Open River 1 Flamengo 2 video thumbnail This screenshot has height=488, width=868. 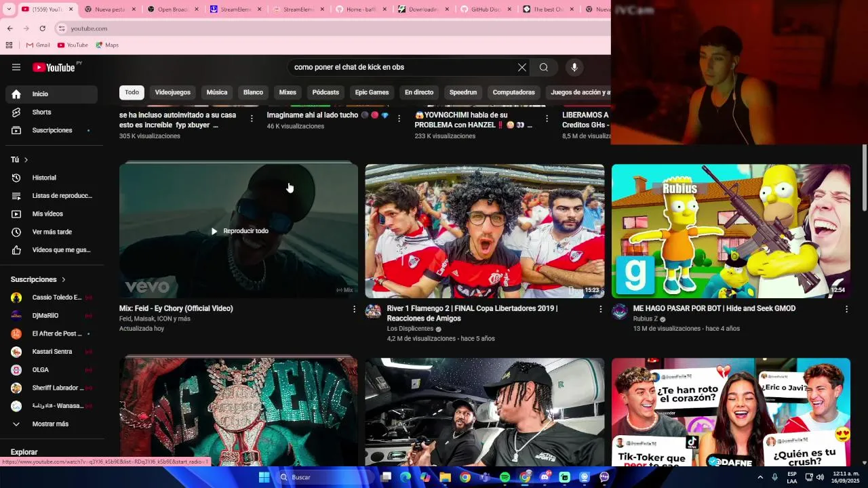click(x=485, y=231)
